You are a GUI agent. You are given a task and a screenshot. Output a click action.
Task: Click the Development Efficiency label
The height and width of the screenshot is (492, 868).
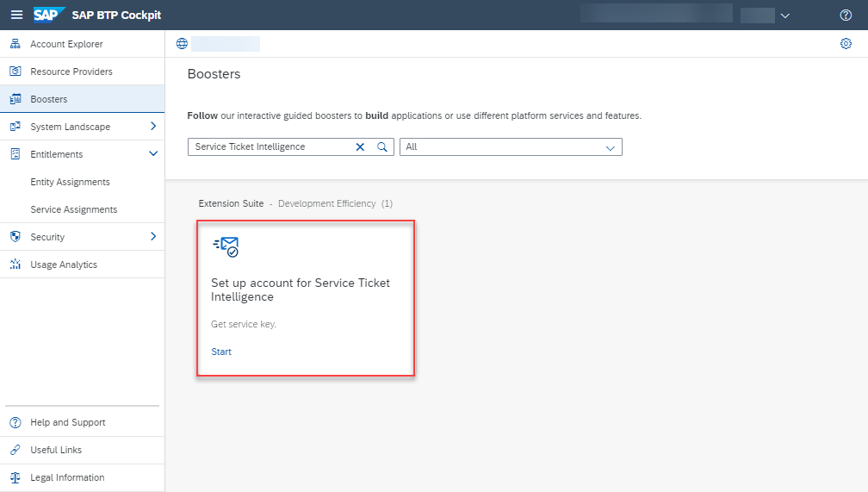326,204
